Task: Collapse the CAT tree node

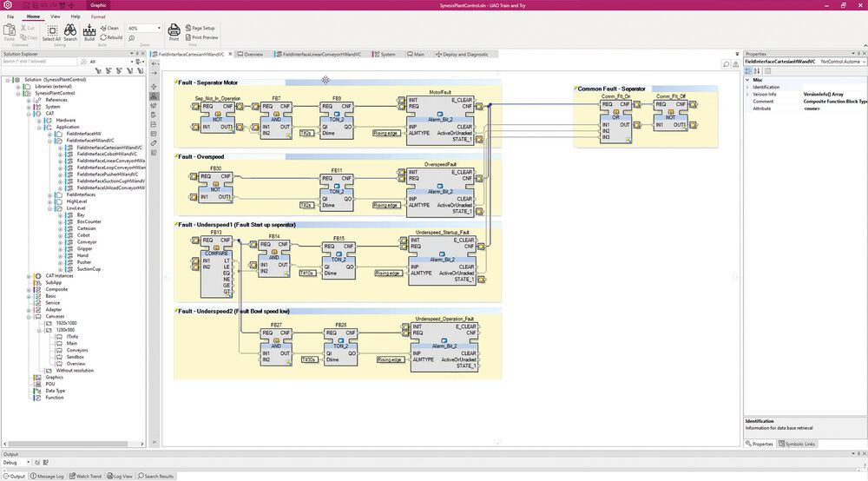Action: point(29,114)
